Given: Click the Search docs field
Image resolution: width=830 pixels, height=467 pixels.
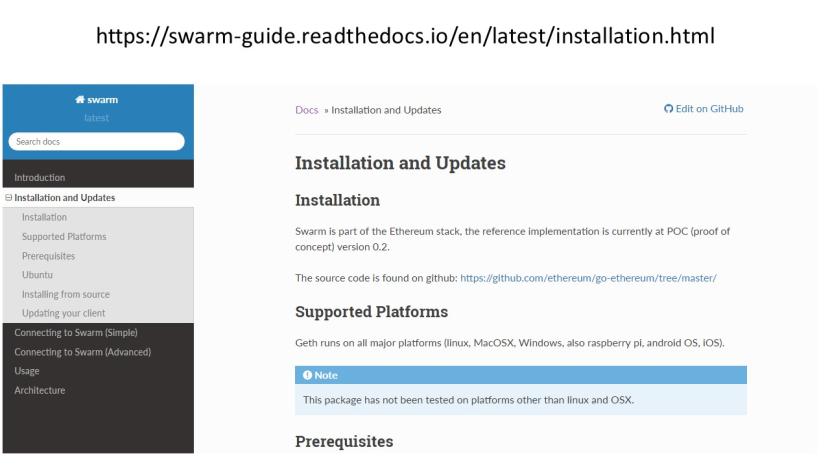Looking at the screenshot, I should (96, 141).
